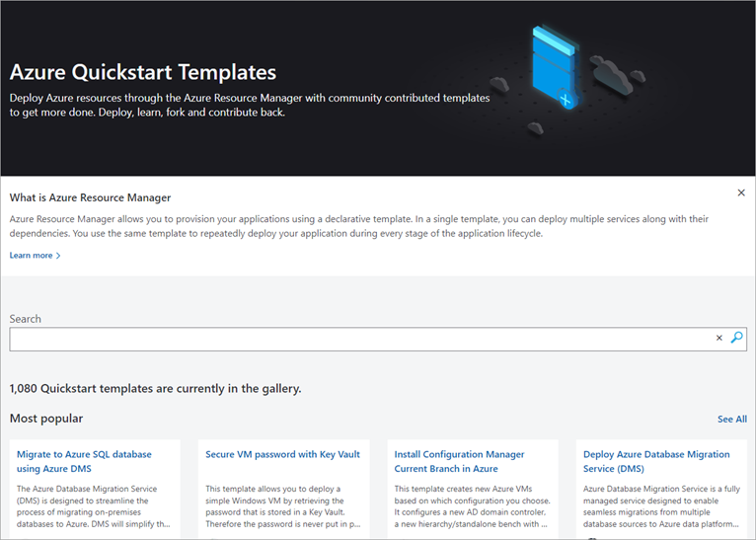Image resolution: width=756 pixels, height=540 pixels.
Task: Click the Deploy Azure resources banner subtitle text
Action: tap(250, 105)
